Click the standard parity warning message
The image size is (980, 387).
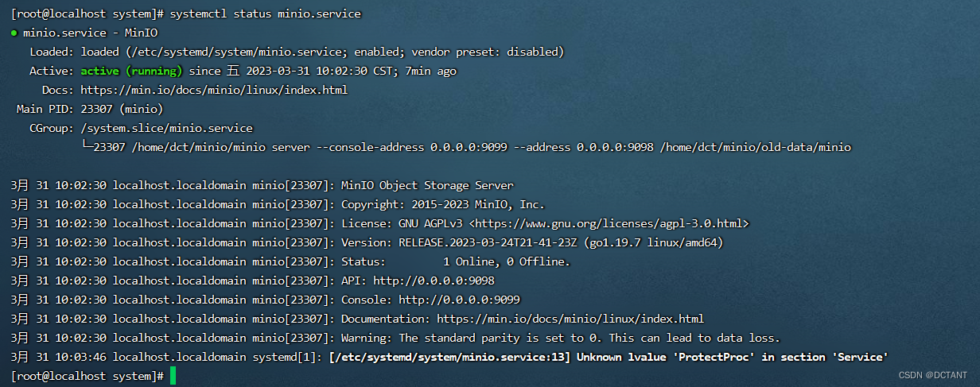tap(589, 338)
